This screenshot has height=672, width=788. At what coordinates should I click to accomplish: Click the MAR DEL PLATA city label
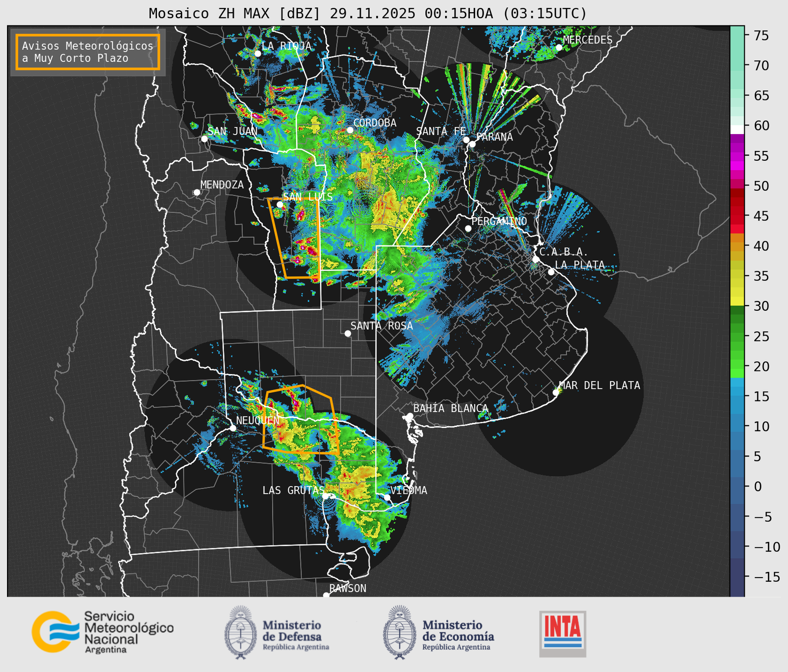coord(599,386)
